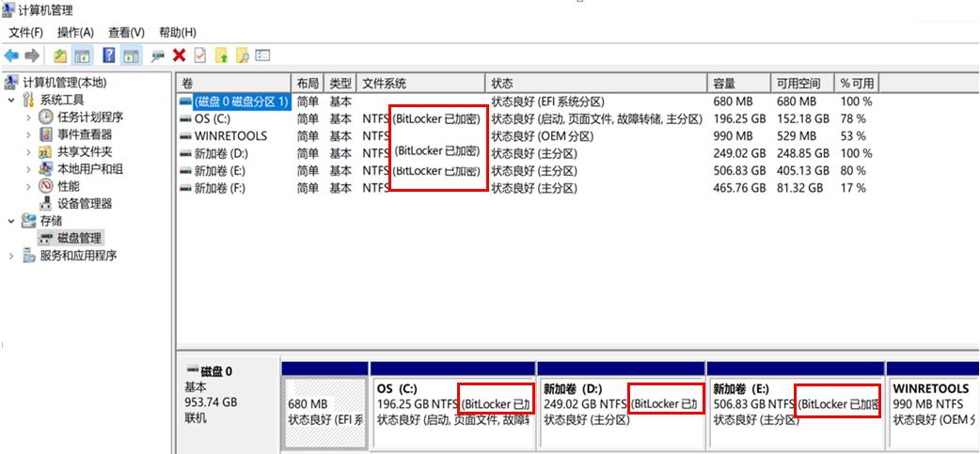Click the up one level folder icon
This screenshot has width=980, height=454.
pos(60,55)
